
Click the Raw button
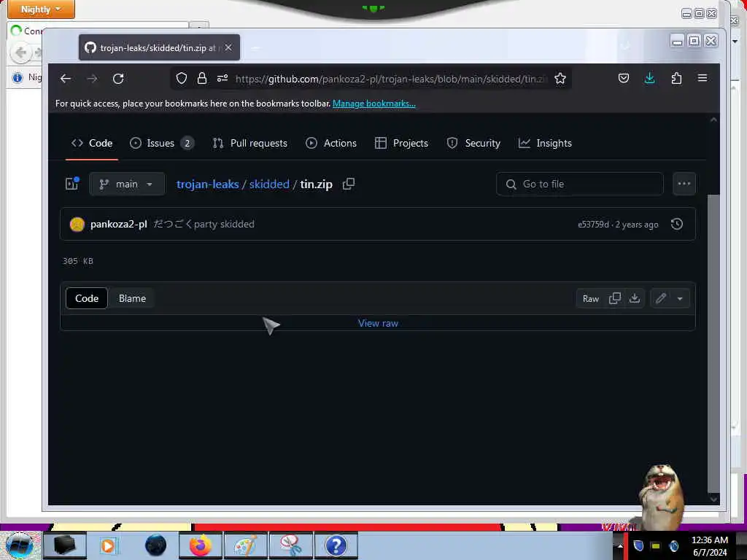[591, 298]
